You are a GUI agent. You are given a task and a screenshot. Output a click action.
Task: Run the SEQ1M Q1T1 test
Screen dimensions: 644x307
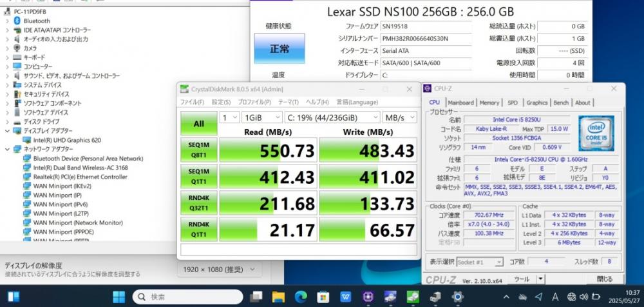[199, 176]
